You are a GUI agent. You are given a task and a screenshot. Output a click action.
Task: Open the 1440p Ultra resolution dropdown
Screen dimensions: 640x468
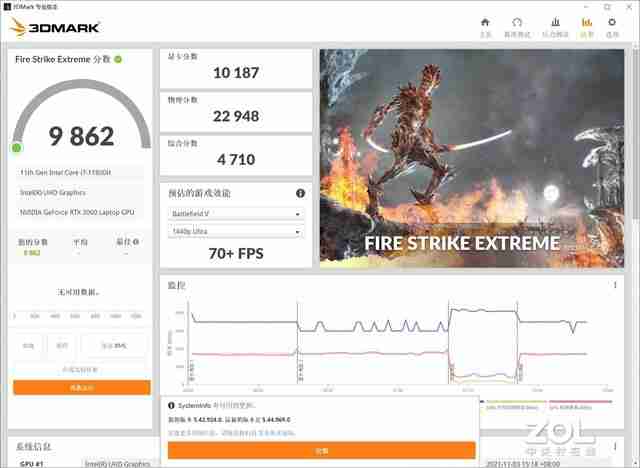[x=234, y=232]
